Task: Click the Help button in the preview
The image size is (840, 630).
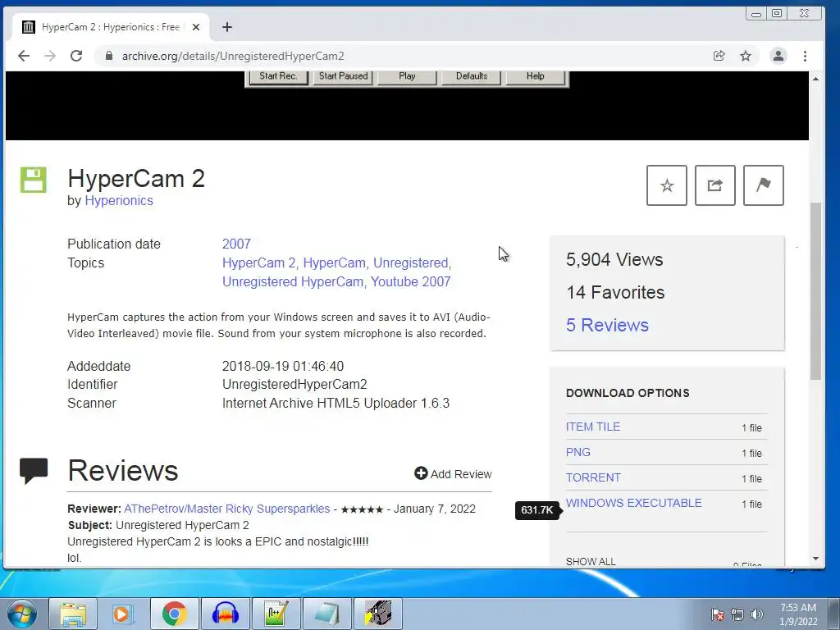Action: coord(535,76)
